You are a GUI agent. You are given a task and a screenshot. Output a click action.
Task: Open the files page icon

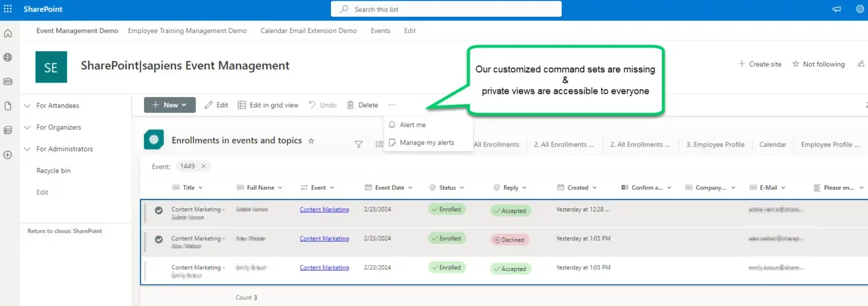tap(8, 106)
